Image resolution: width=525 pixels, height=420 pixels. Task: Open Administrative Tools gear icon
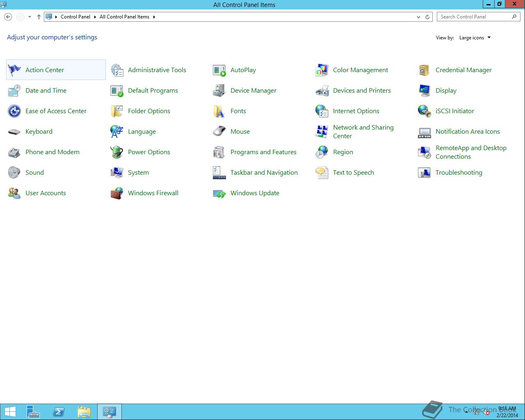coord(117,70)
